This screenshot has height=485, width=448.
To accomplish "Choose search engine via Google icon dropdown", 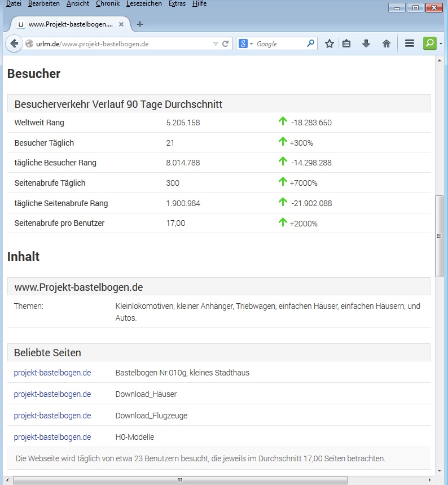I will (246, 43).
